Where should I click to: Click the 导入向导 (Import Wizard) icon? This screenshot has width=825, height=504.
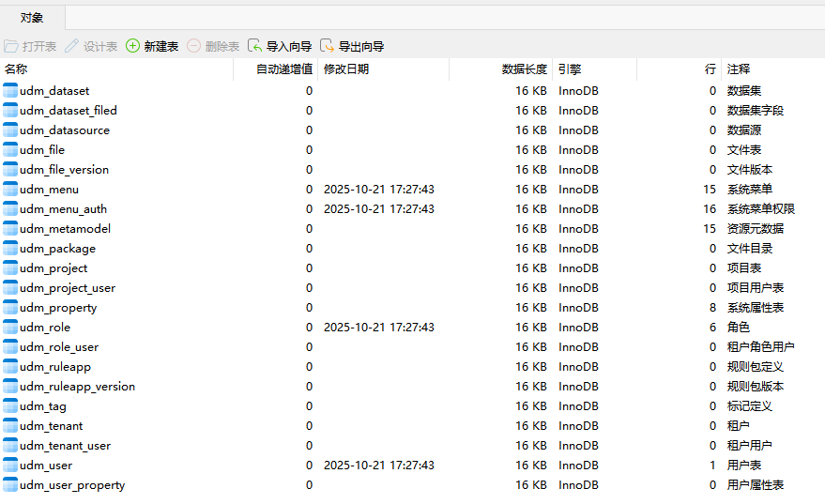coord(255,46)
